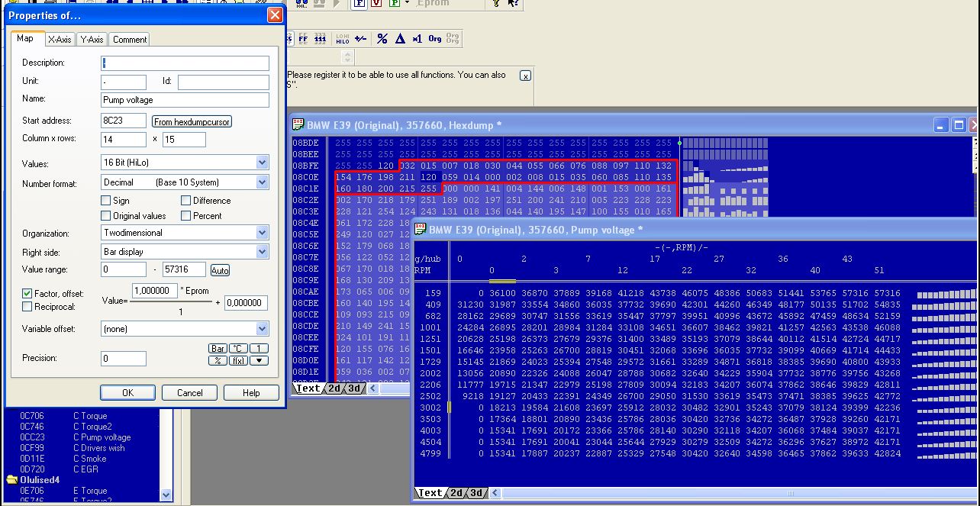This screenshot has height=506, width=980.
Task: Select C Smoke in map list
Action: coord(90,459)
